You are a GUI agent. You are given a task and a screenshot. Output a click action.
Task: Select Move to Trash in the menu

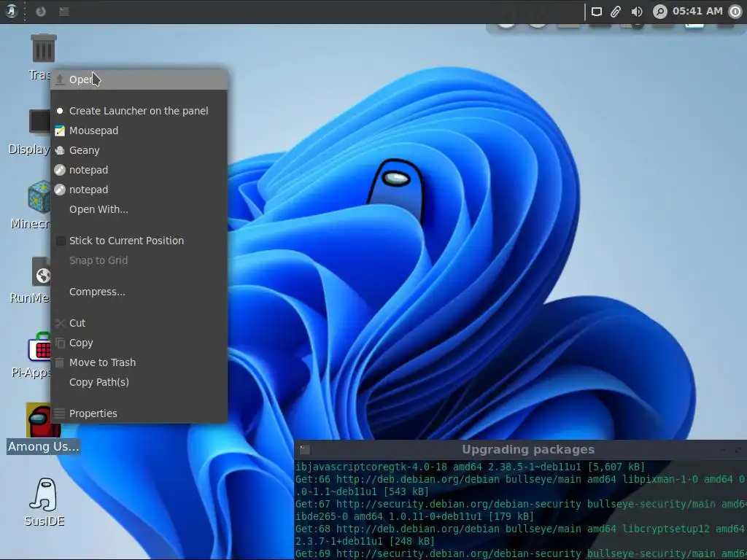click(139, 363)
